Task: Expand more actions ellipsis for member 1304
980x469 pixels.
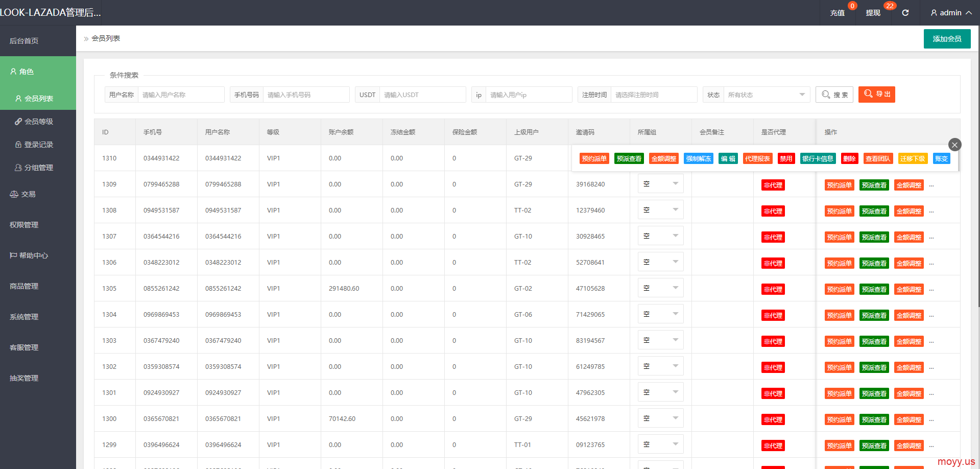Action: [x=931, y=316]
